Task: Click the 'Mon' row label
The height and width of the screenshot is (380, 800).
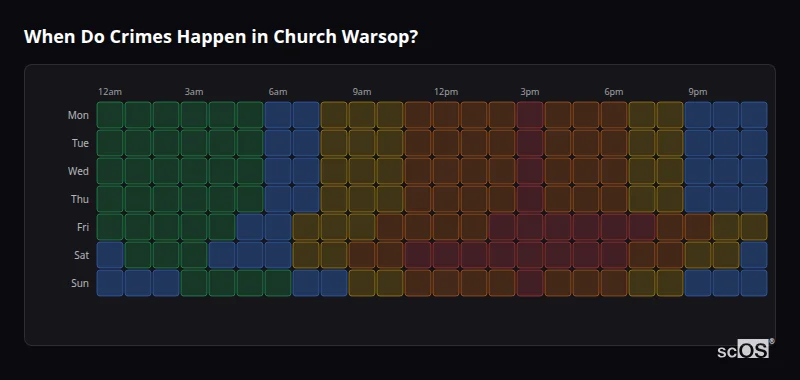Action: 78,115
